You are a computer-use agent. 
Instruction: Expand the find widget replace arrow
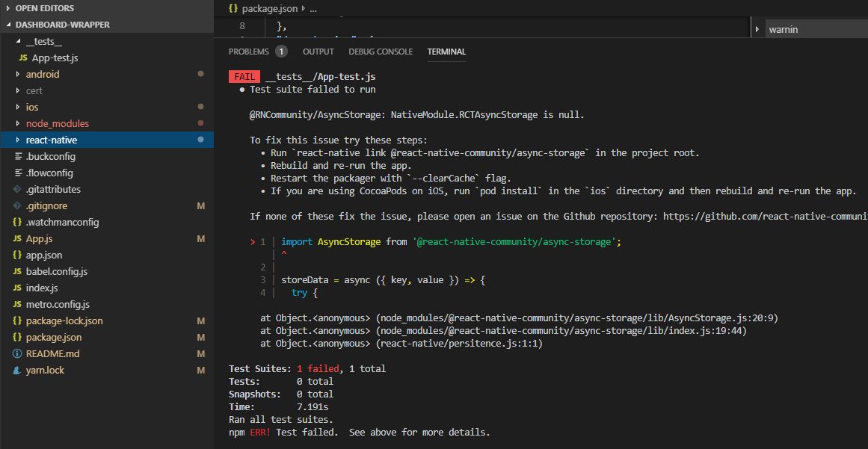757,29
